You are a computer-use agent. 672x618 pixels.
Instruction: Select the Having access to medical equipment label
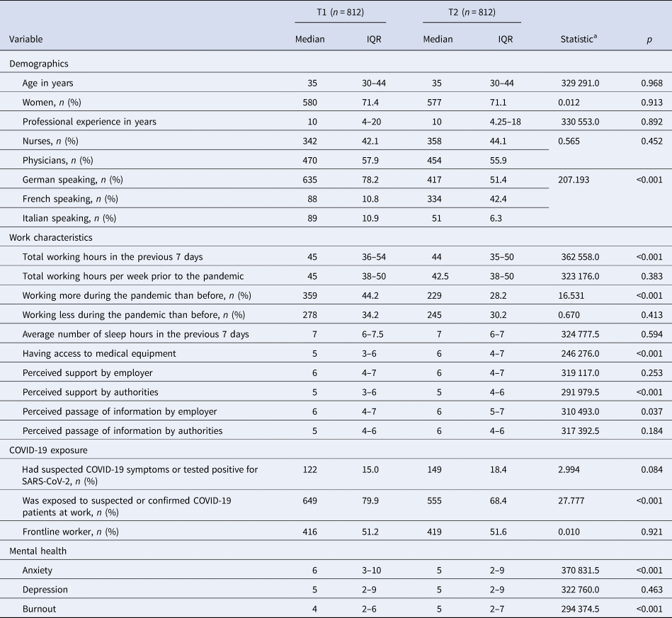tap(89, 353)
